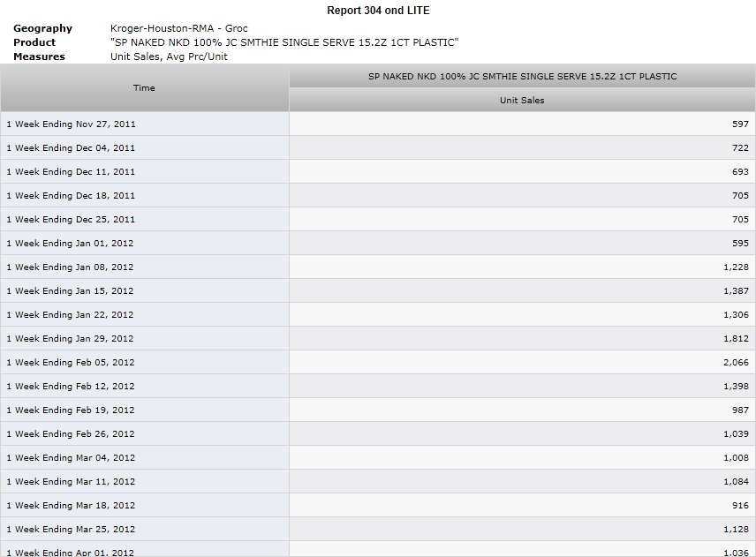Select the "1 Week Ending Feb 19, 2012" row label

(x=71, y=410)
